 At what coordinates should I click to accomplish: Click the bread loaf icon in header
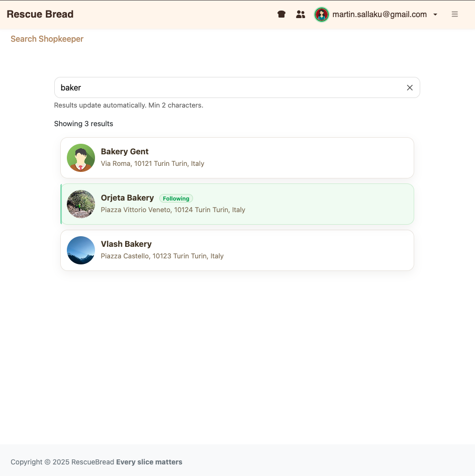pyautogui.click(x=281, y=15)
